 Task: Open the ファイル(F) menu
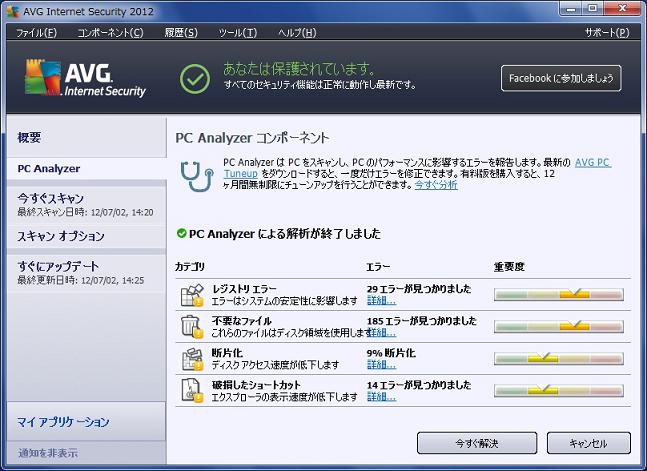tap(36, 33)
